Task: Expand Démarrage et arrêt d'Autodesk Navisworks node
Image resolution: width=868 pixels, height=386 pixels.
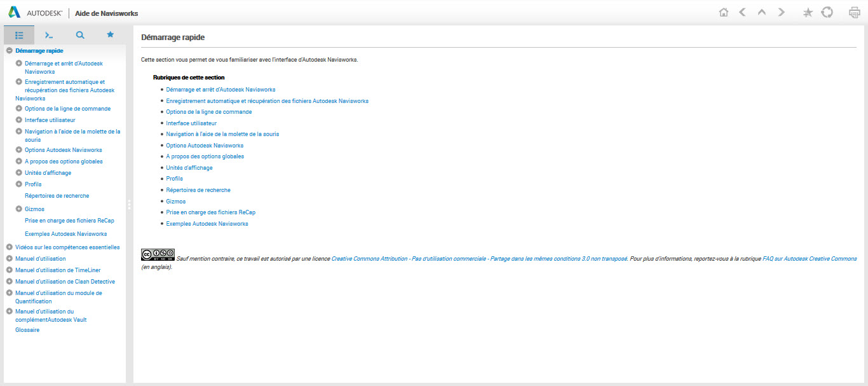Action: [19, 64]
